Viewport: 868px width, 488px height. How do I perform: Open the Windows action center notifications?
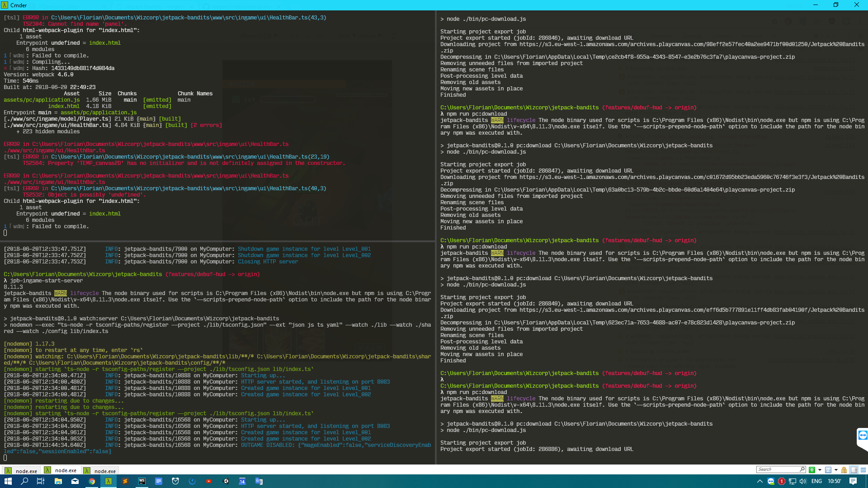(x=853, y=481)
